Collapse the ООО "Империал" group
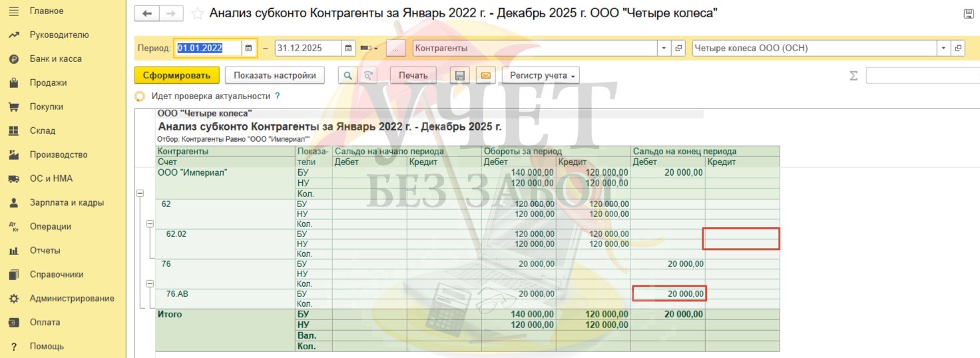The height and width of the screenshot is (358, 980). [x=140, y=193]
